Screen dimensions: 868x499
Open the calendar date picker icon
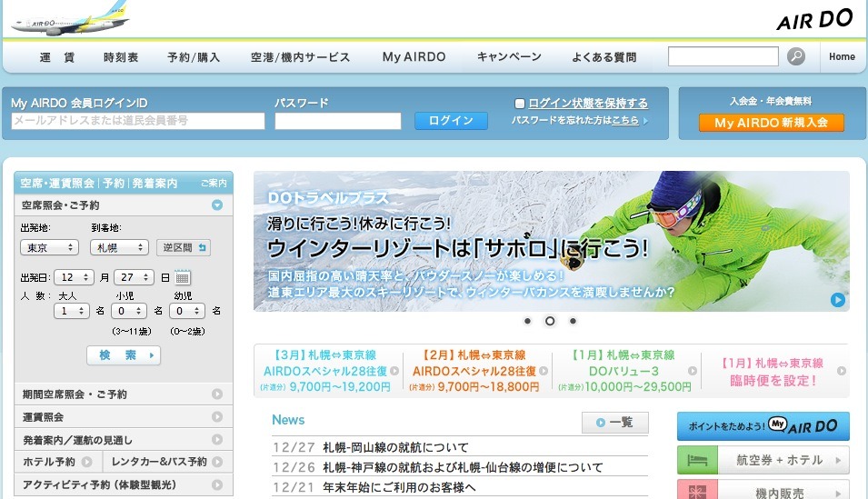(183, 277)
